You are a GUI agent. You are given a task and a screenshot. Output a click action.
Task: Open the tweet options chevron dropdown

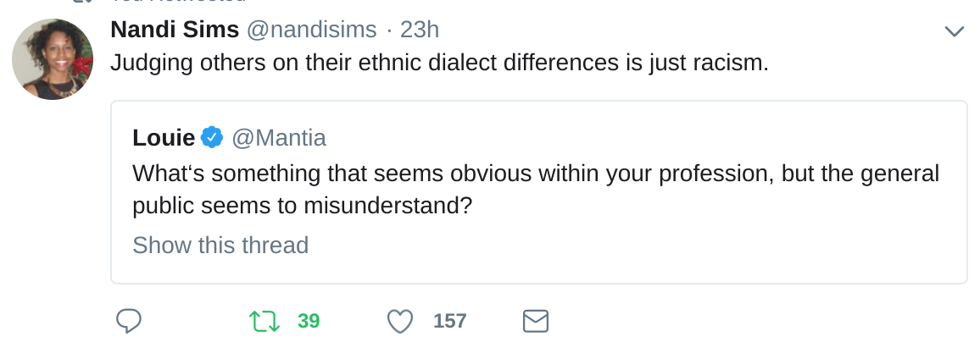954,31
